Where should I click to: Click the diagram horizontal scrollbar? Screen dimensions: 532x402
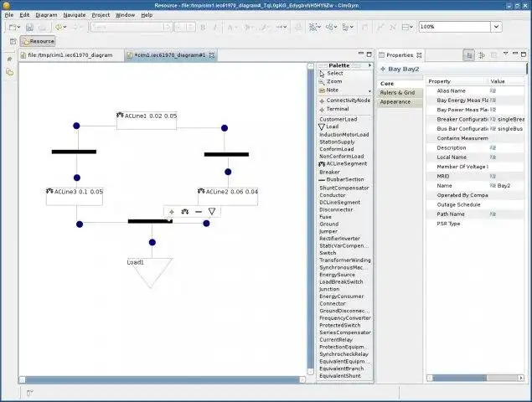[x=163, y=379]
